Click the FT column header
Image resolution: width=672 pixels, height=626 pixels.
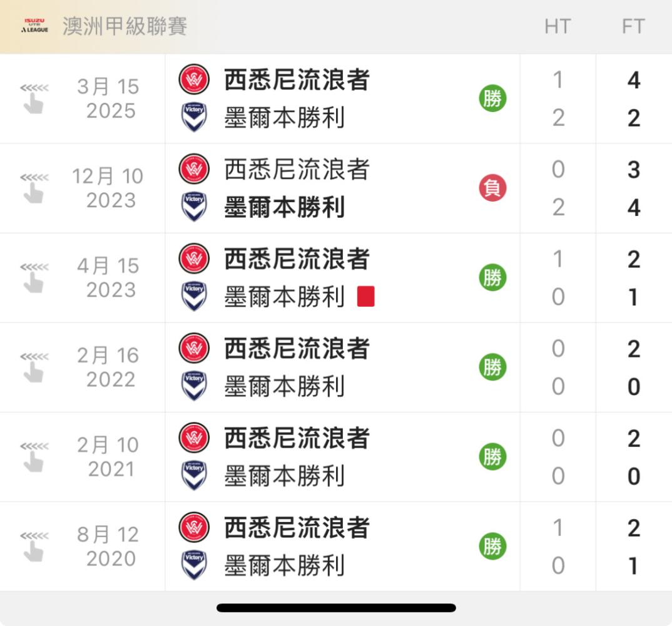pos(633,26)
